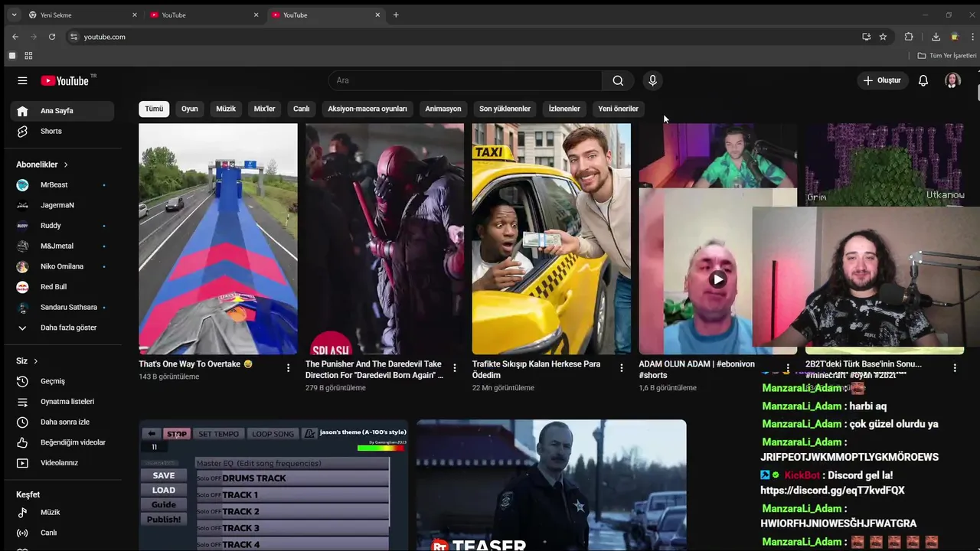Viewport: 980px width, 551px height.
Task: Open the browser downloads icon
Action: 936,37
